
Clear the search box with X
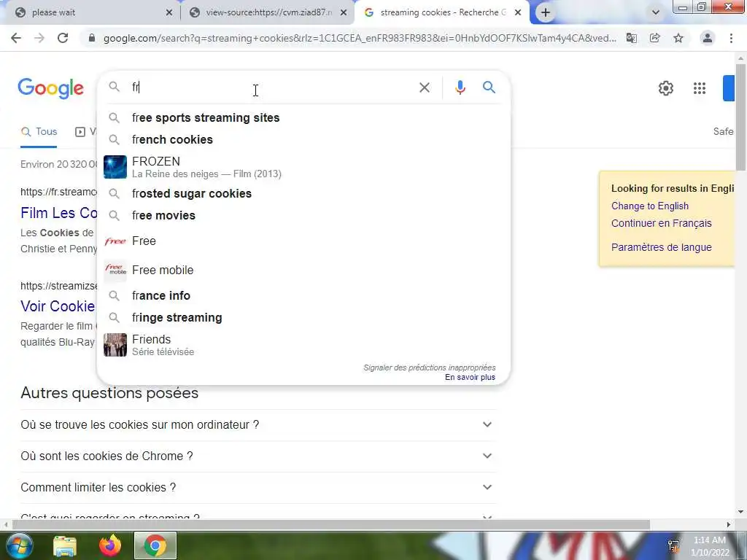click(x=424, y=87)
